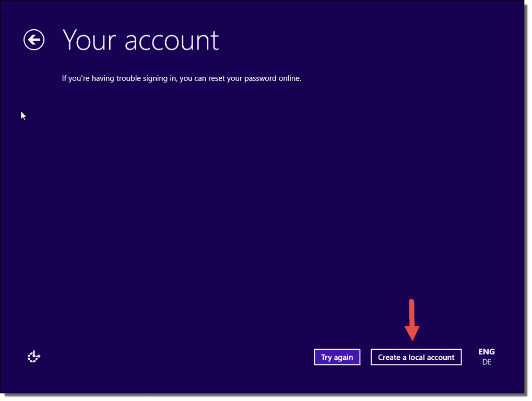Click the accessibility symbol in bottom corner

pos(33,357)
